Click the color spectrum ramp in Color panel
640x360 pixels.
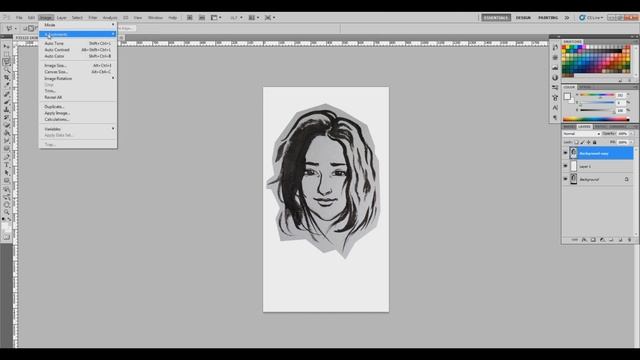(596, 119)
